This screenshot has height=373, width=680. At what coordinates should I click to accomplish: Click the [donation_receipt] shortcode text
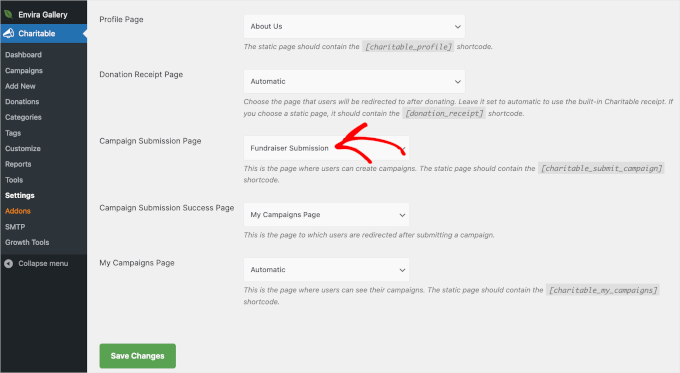point(444,113)
